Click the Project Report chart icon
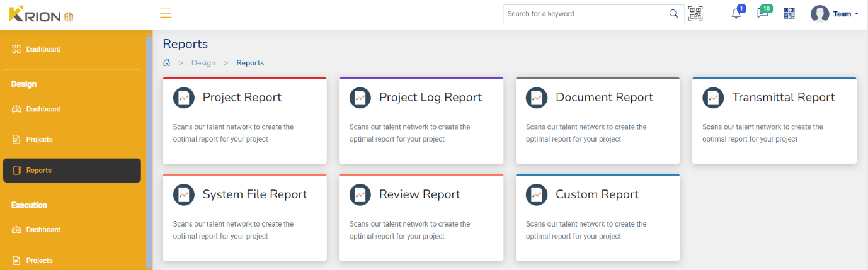This screenshot has height=270, width=868. point(184,98)
